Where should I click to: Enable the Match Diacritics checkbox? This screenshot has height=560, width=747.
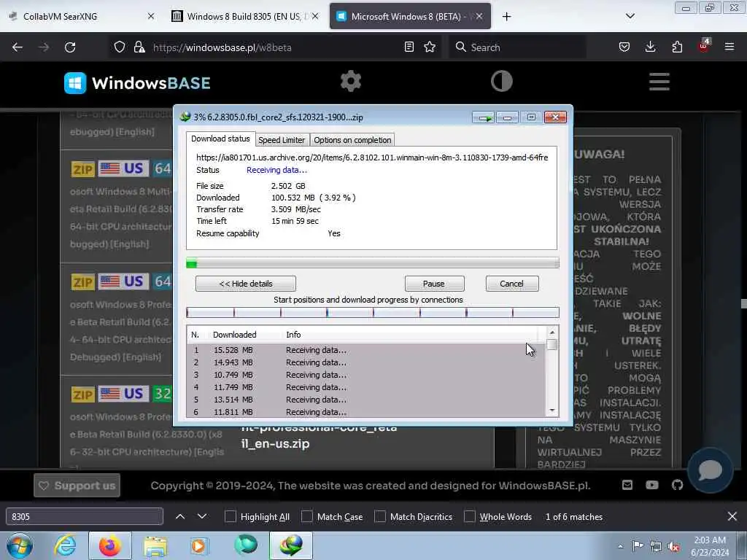pos(380,517)
